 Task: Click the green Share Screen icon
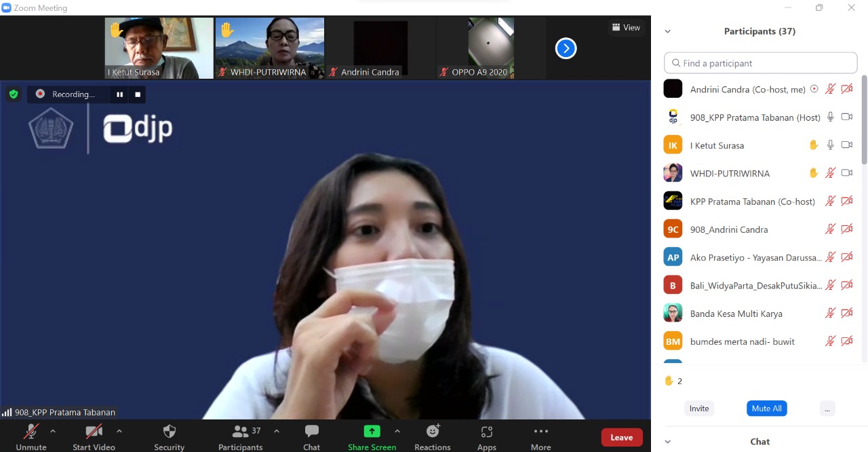[x=372, y=432]
